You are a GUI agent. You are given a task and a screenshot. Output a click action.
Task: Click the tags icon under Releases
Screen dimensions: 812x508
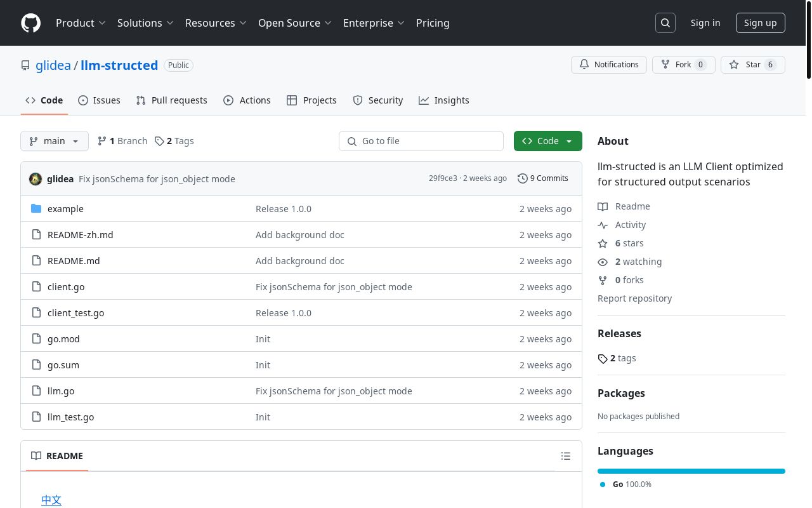click(x=603, y=359)
